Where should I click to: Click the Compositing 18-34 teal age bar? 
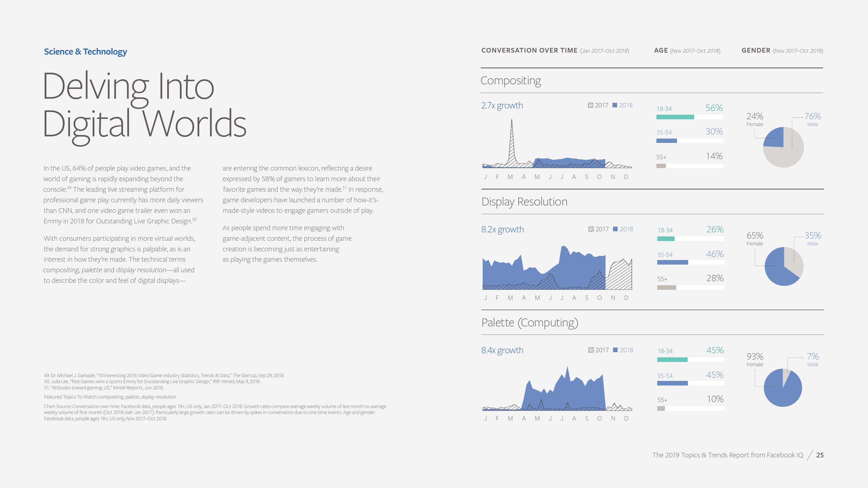click(675, 117)
